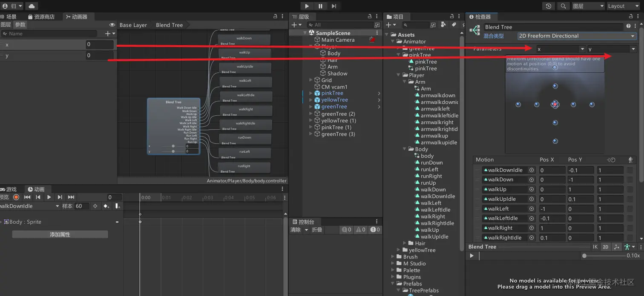Screen dimensions: 644x296
Task: Go to previous keyframe in Animation window
Action: (38, 197)
